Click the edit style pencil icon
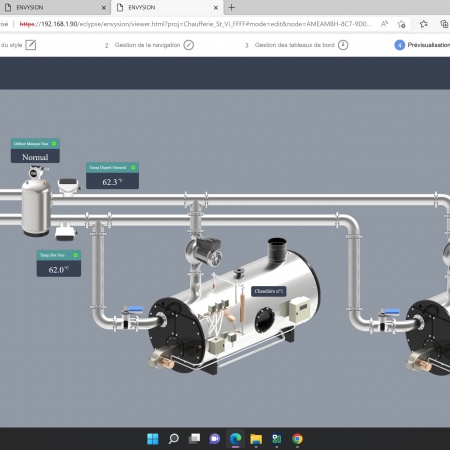Viewport: 450px width, 450px height. coord(31,45)
